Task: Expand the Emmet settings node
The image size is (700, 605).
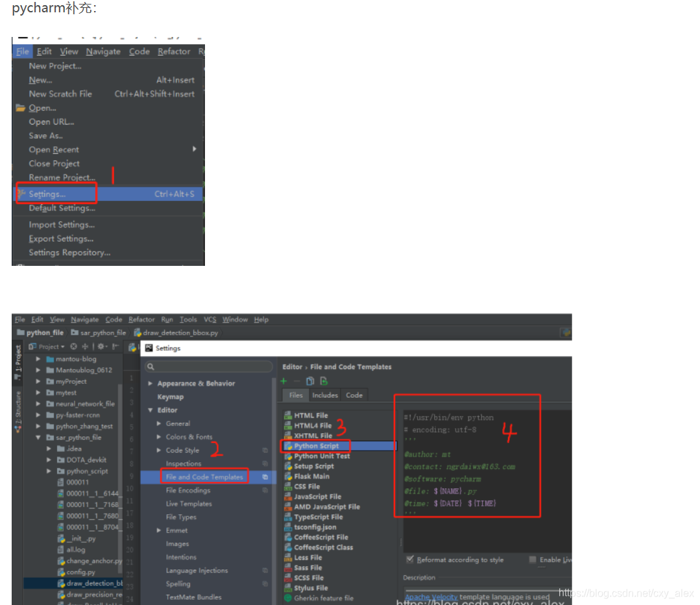Action: [159, 530]
